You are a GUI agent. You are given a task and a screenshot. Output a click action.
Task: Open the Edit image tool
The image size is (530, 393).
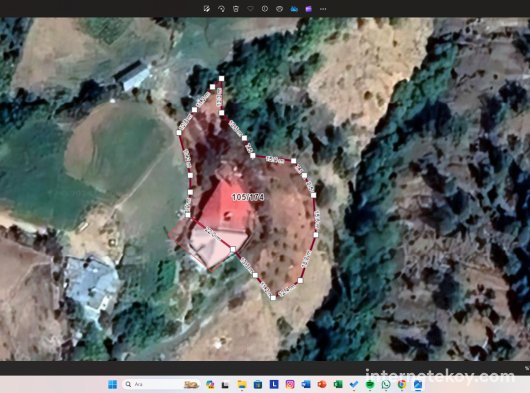pyautogui.click(x=207, y=9)
